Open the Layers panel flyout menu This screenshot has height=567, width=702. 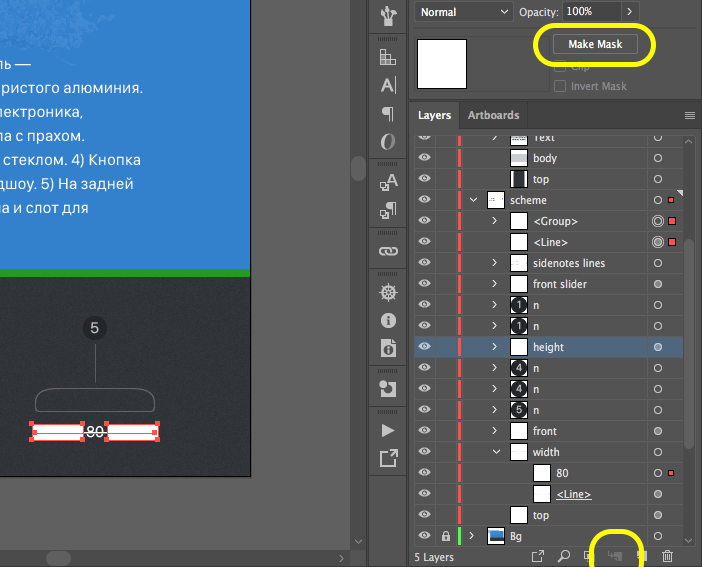(689, 116)
